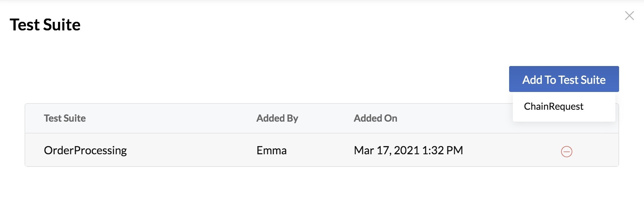The height and width of the screenshot is (201, 644).
Task: Select ChainRequest from the dropdown list
Action: (553, 106)
